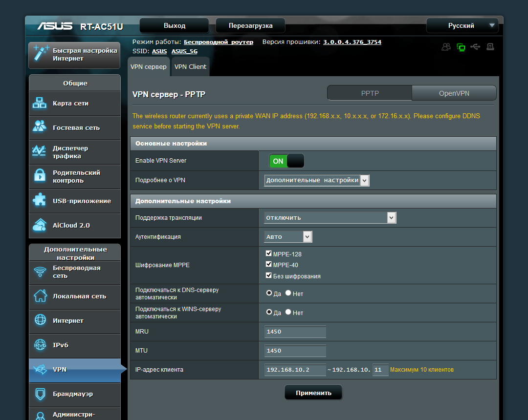Open the Network Map (Карта сети) icon
Image resolution: width=528 pixels, height=420 pixels.
coord(40,103)
